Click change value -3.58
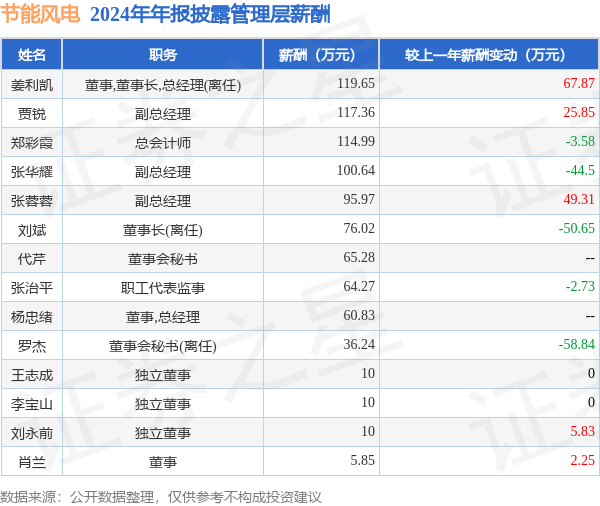Viewport: 600px width, 506px height. (580, 142)
